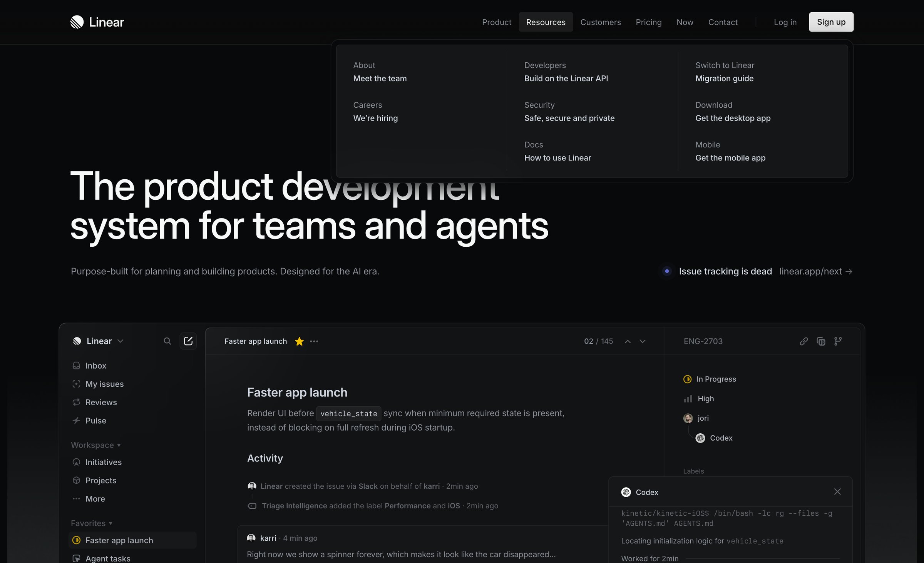The height and width of the screenshot is (563, 924).
Task: Click the copy issue ID icon
Action: coord(821,341)
